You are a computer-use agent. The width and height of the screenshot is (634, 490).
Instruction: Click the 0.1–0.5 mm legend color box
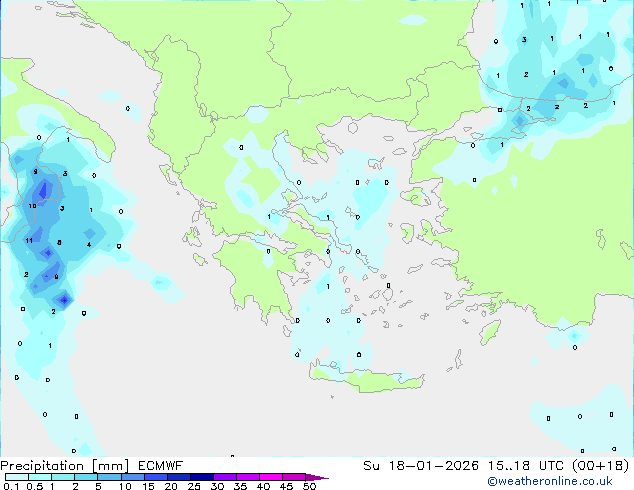(x=17, y=477)
